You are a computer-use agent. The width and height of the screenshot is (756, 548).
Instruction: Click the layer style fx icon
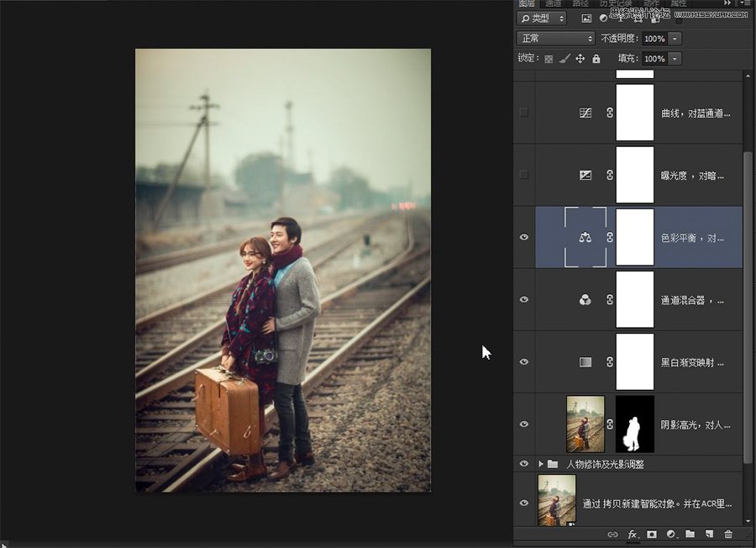pyautogui.click(x=633, y=535)
